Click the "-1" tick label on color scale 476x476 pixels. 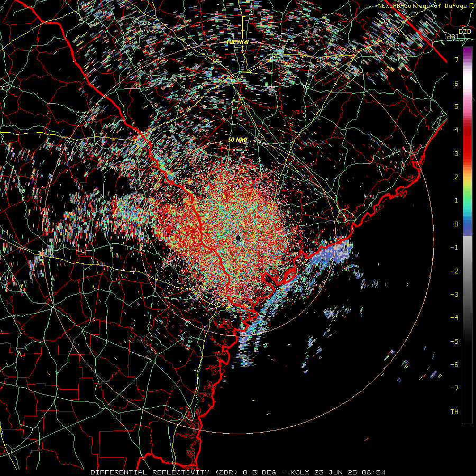pos(454,248)
